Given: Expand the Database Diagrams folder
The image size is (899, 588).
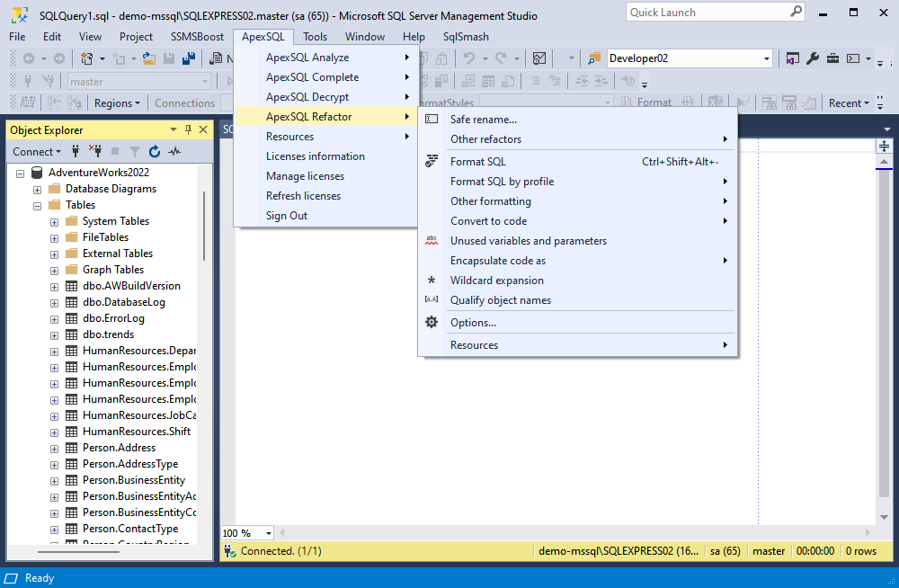Looking at the screenshot, I should tap(37, 190).
